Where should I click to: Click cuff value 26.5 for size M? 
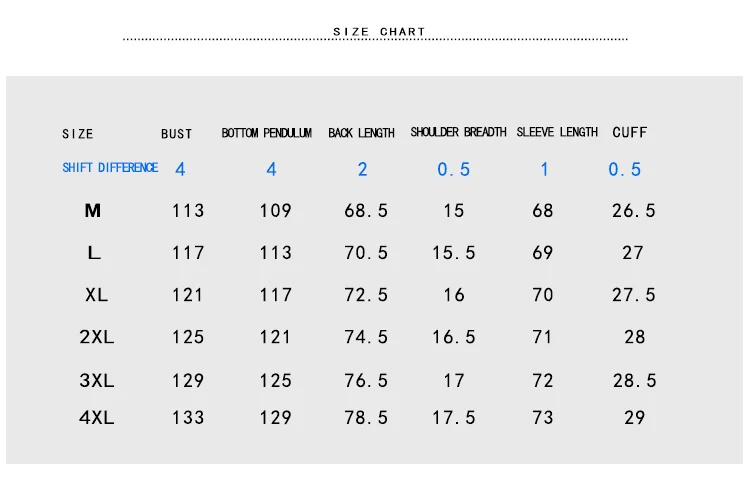pyautogui.click(x=633, y=210)
